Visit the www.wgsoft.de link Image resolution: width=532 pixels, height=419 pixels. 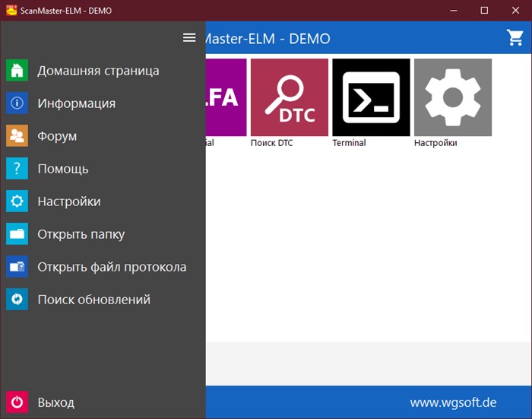[x=453, y=402]
